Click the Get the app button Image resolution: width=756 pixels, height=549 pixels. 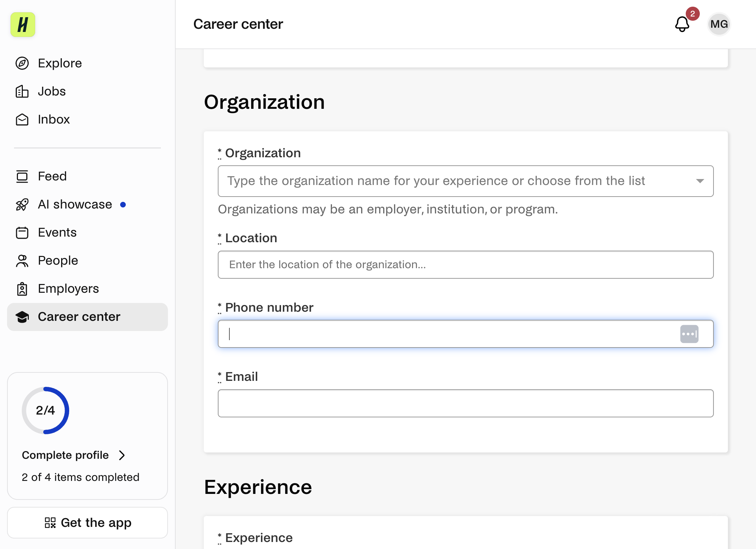(x=87, y=523)
